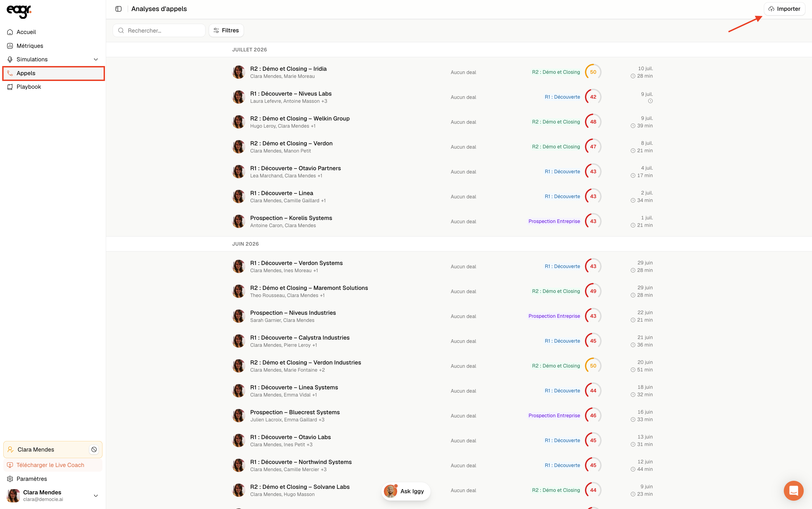This screenshot has width=812, height=509.
Task: Open the Playbook page
Action: pos(53,86)
